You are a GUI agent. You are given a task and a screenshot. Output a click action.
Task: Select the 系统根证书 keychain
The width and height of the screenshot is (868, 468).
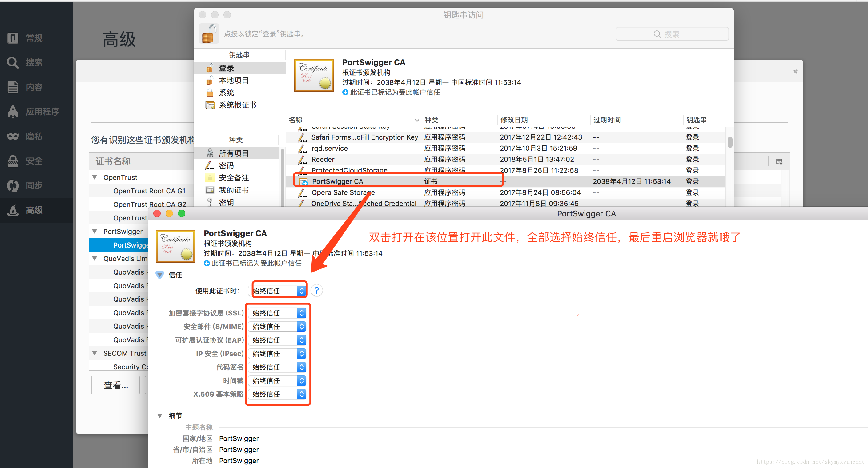(239, 105)
